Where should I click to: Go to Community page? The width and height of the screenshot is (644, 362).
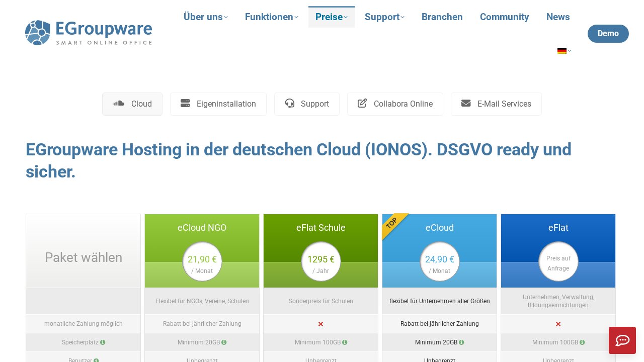point(505,17)
